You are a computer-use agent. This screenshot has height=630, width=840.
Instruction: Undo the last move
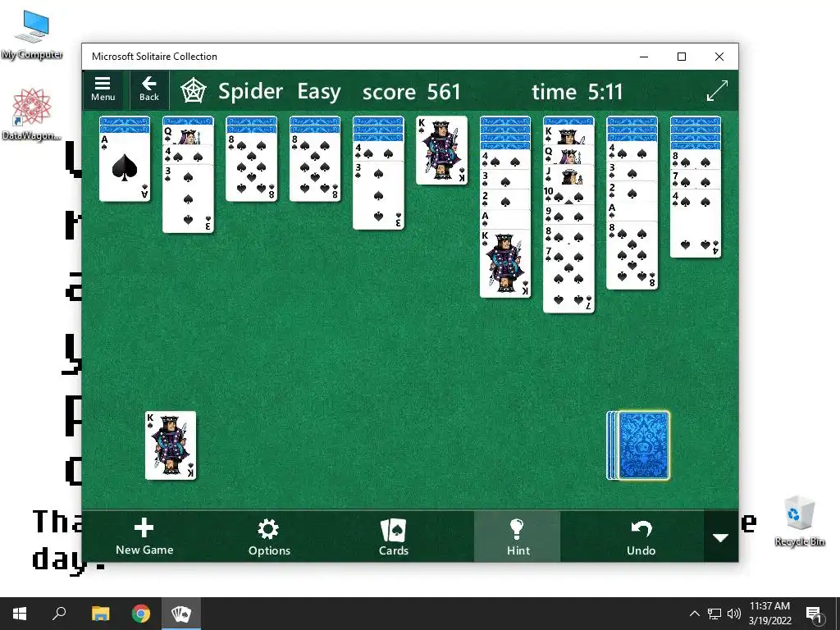pyautogui.click(x=641, y=536)
